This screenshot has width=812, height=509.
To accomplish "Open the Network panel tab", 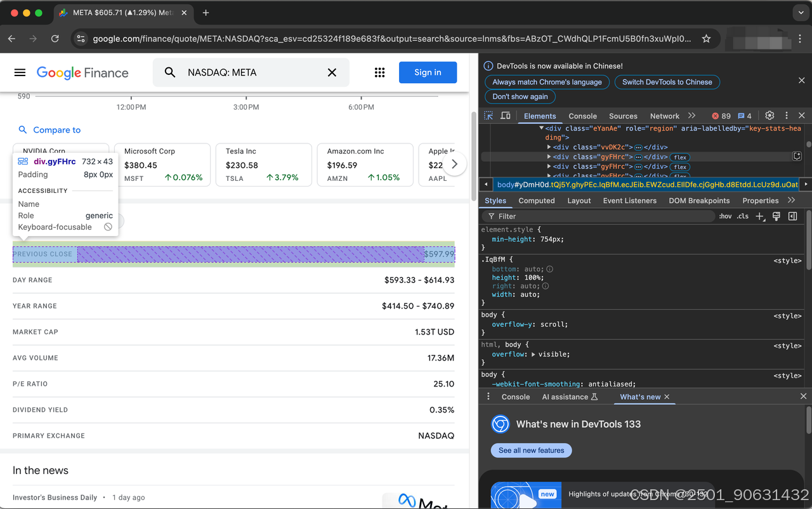I will click(664, 116).
